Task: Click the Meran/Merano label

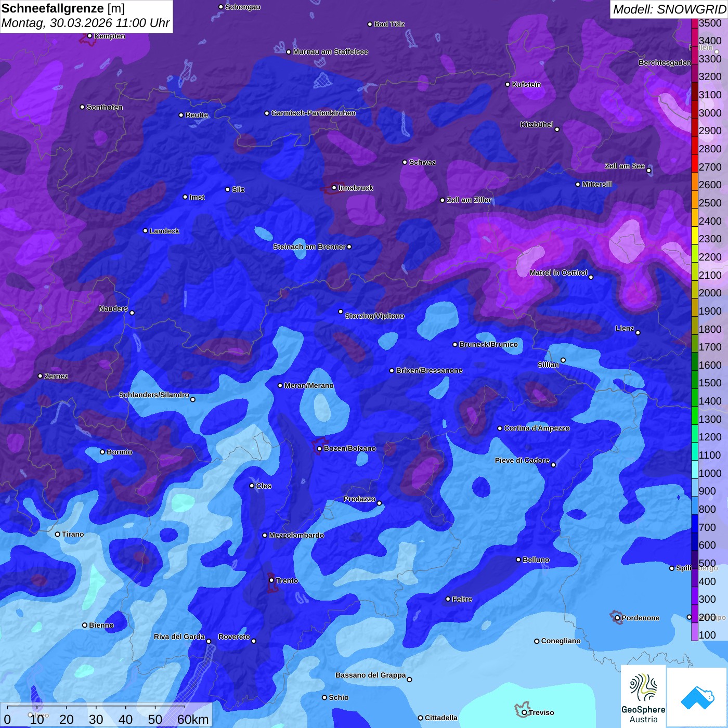Action: [309, 385]
